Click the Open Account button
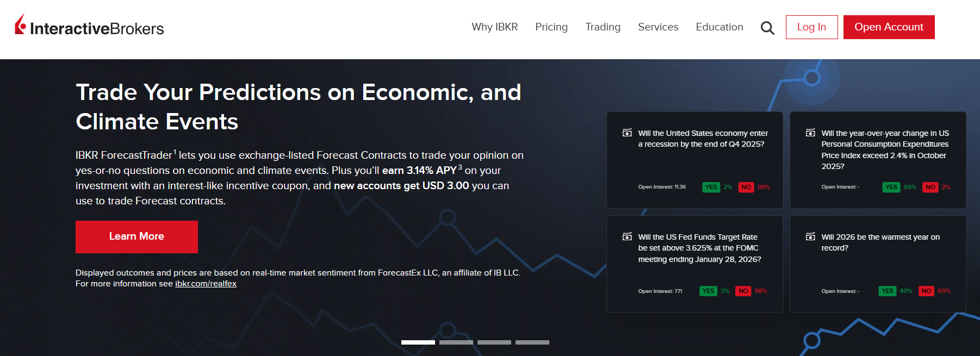Image resolution: width=980 pixels, height=356 pixels. click(x=889, y=27)
